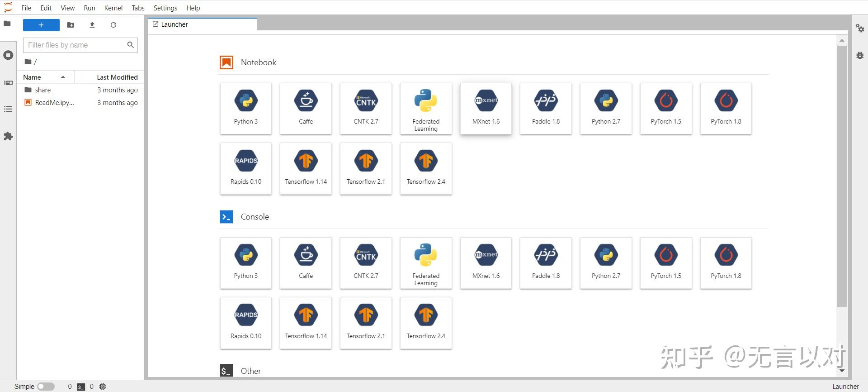The height and width of the screenshot is (392, 868).
Task: Open a Paddle 1.8 console
Action: [546, 263]
